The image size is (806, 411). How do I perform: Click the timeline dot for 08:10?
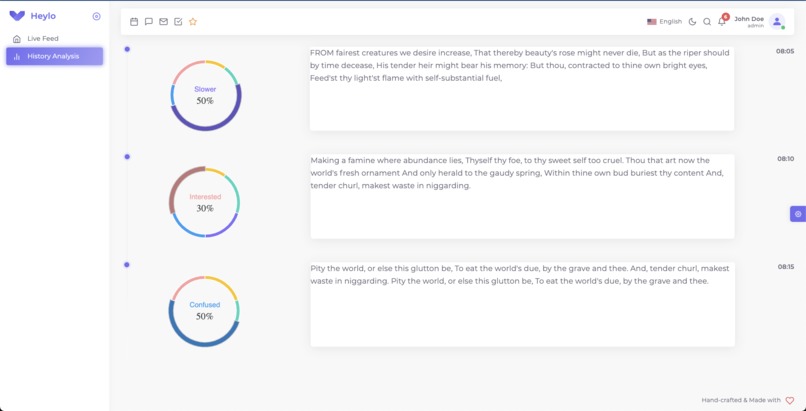point(127,157)
